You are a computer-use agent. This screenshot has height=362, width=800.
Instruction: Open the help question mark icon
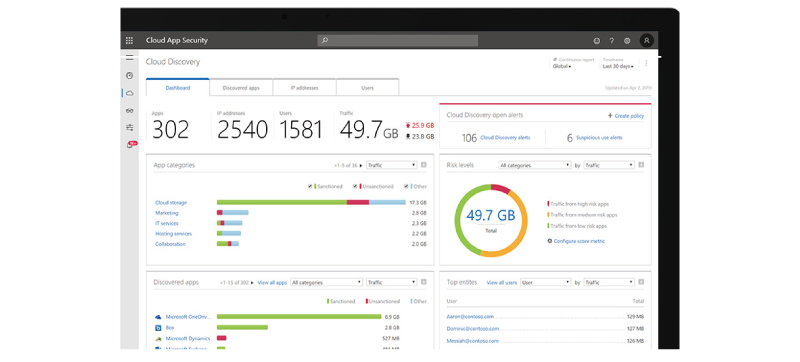[x=612, y=41]
